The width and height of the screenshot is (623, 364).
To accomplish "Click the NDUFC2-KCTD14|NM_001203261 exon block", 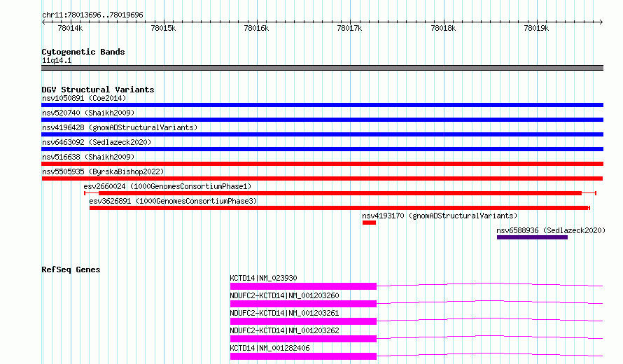I will coord(303,321).
